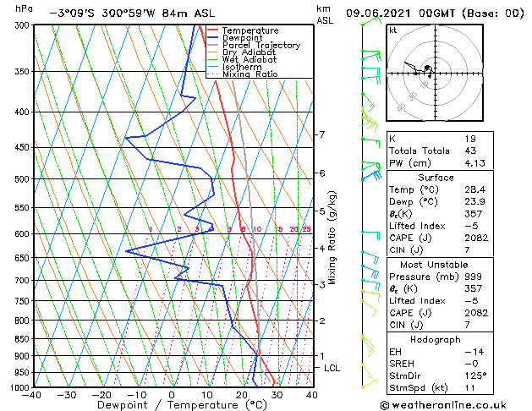Click the CAPE value under the Surface heading
This screenshot has height=411, width=532.
click(x=476, y=238)
